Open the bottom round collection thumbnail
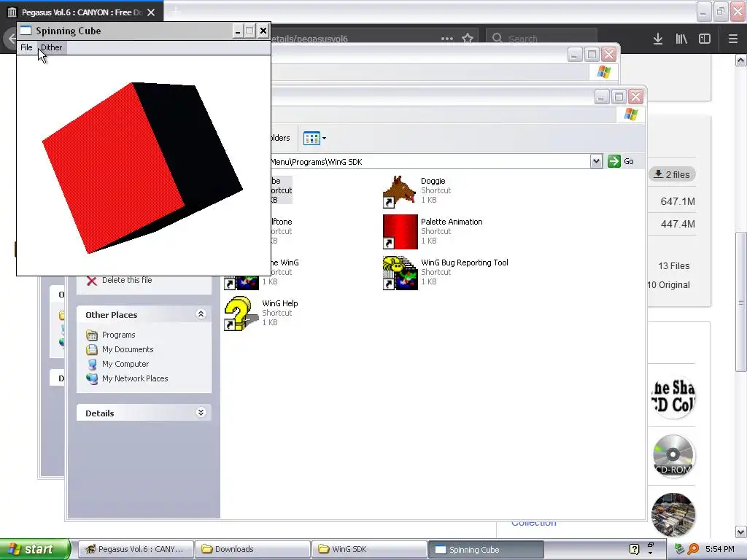Screen dimensions: 747x560 coord(673,514)
